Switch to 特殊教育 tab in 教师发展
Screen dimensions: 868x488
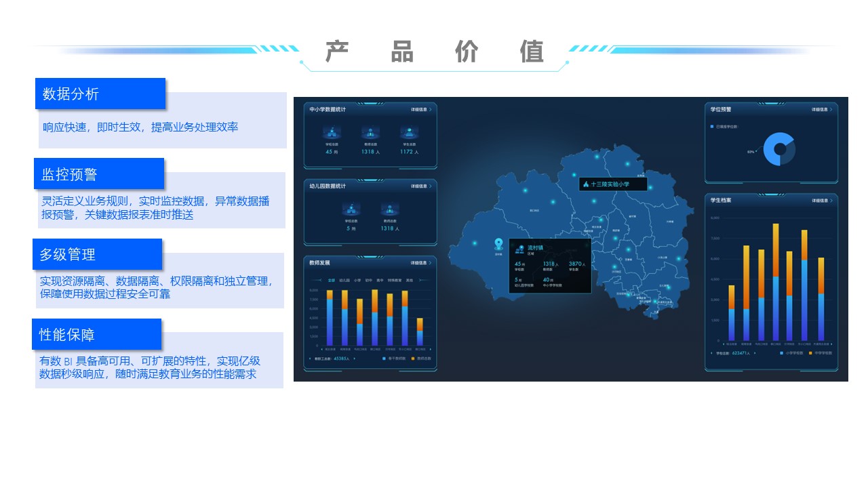tap(395, 280)
